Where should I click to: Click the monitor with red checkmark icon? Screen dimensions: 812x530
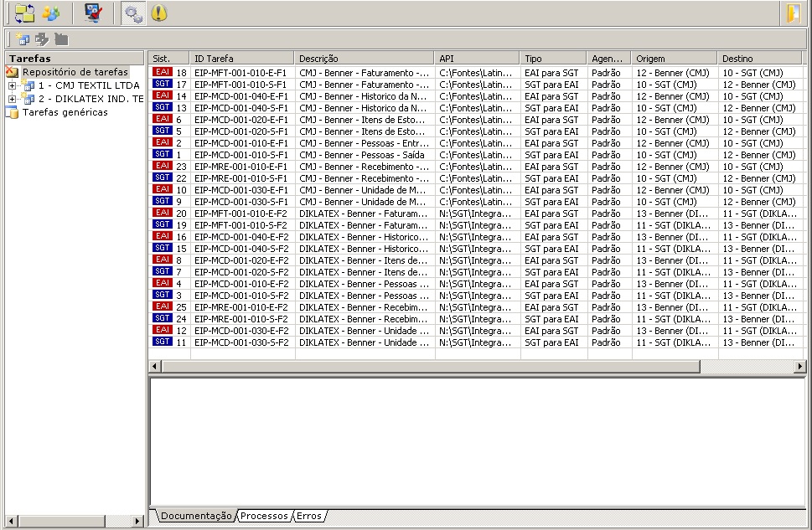pos(93,13)
